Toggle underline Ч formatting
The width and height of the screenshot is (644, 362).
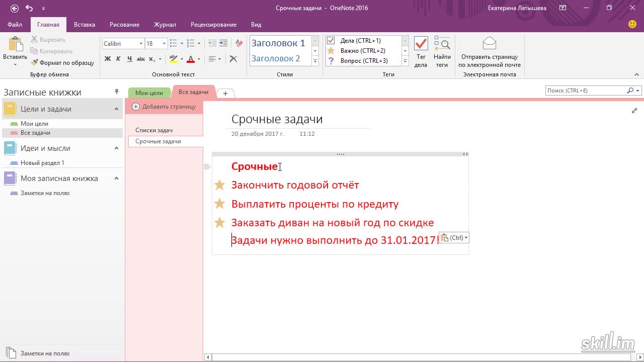[129, 59]
